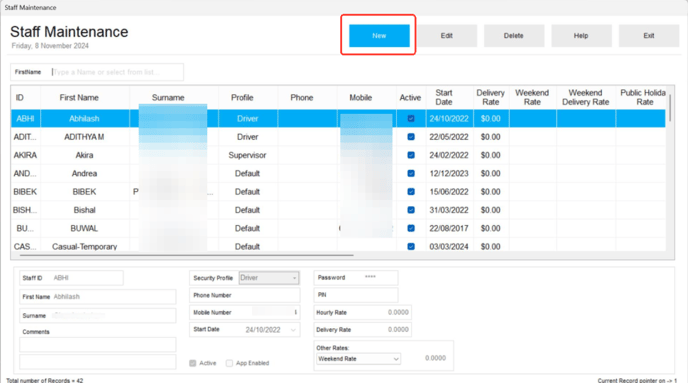Sort by First Name column header

pos(85,97)
